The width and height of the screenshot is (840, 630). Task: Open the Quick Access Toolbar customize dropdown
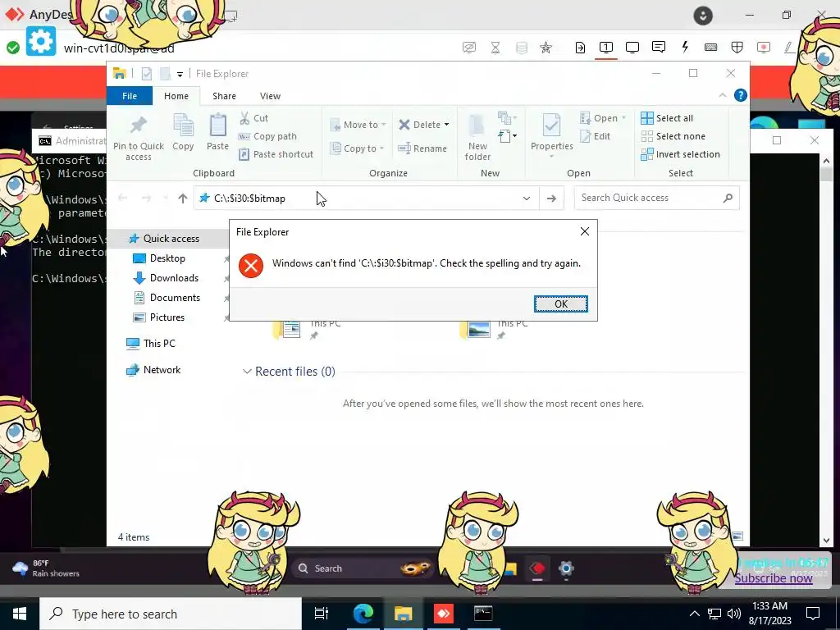point(180,74)
